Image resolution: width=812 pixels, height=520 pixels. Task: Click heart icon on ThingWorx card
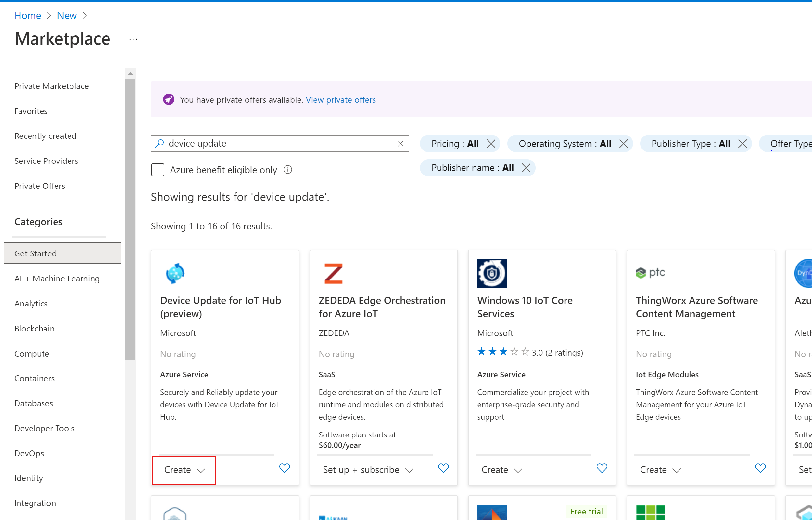(760, 468)
